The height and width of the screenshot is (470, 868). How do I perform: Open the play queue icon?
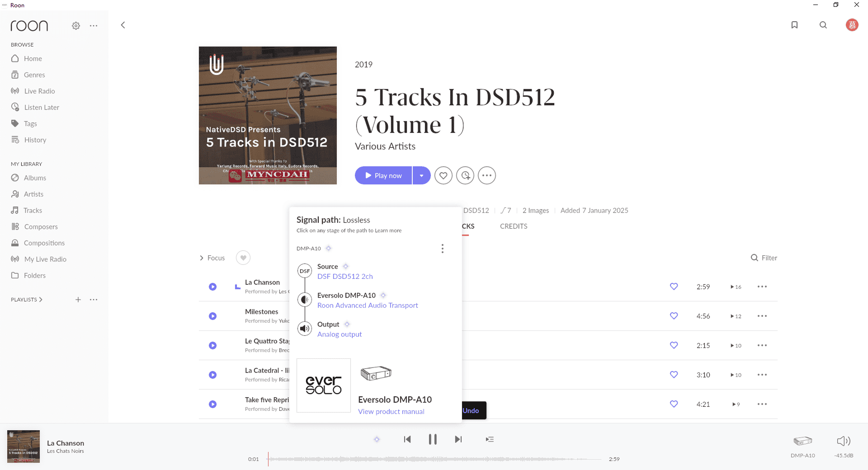490,439
